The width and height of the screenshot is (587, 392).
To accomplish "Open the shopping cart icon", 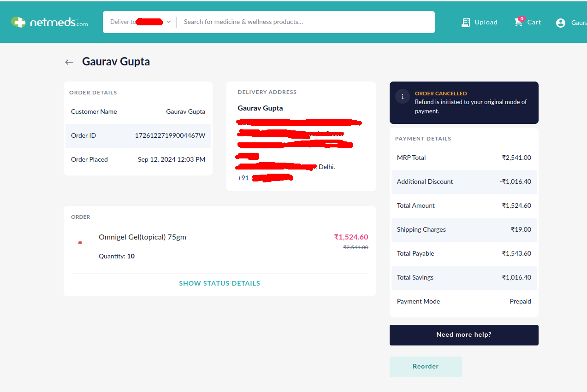I will coord(519,23).
